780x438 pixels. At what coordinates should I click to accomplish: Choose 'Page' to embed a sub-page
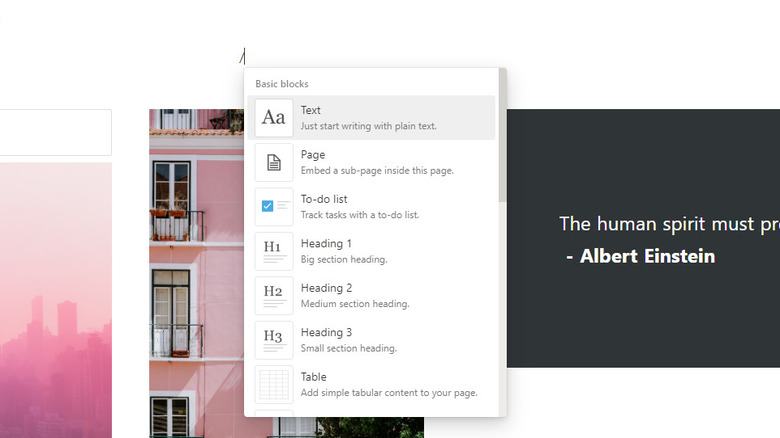tap(377, 162)
